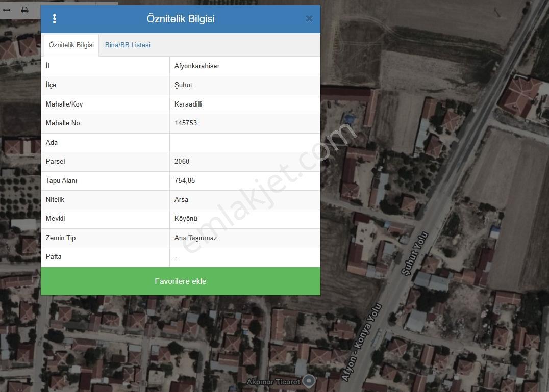The image size is (549, 392).
Task: Click the neighborhood value Karaadilli
Action: (x=188, y=104)
